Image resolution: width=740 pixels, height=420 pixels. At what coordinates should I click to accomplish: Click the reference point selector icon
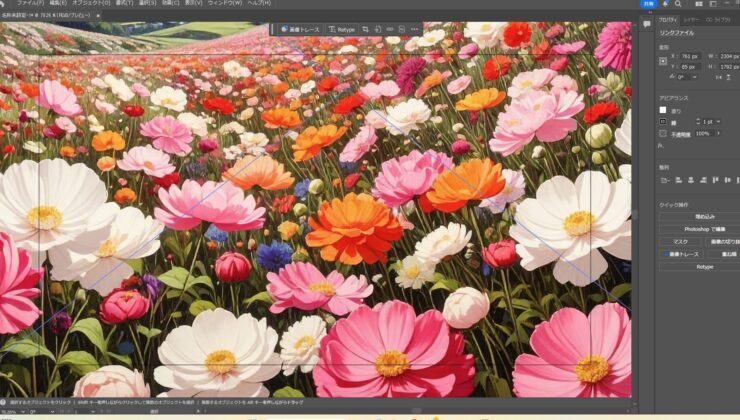663,61
